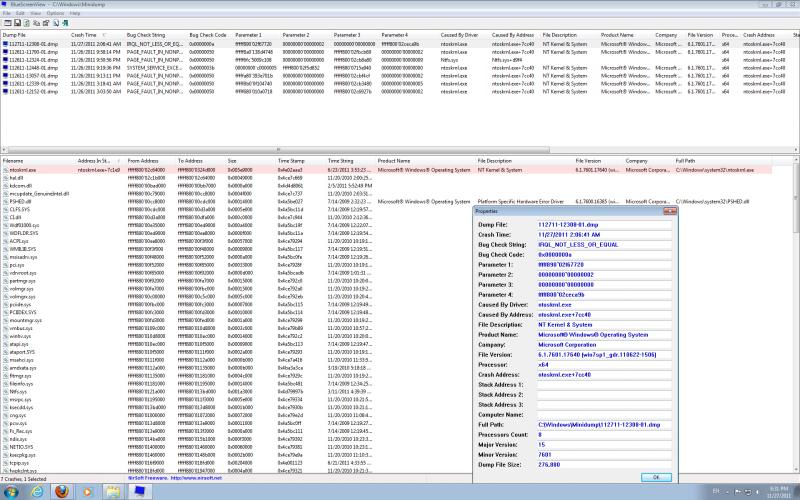Sort by Address In Stack column header

(x=101, y=161)
